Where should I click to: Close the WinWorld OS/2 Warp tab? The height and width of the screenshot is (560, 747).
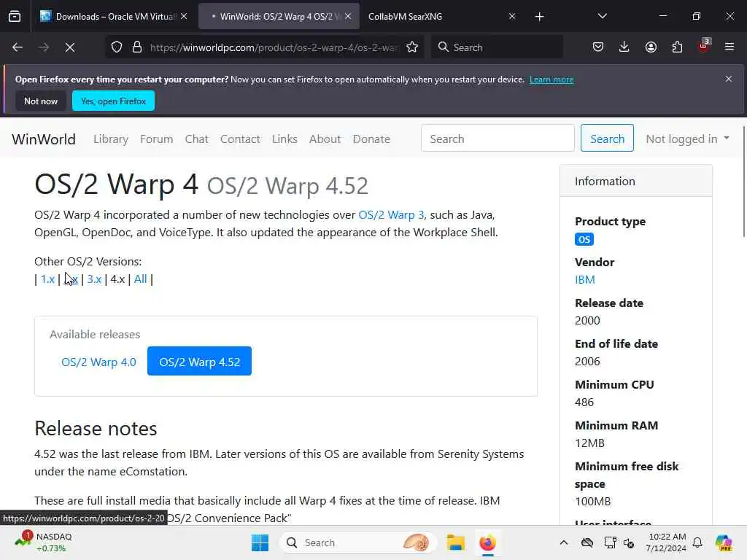pos(348,16)
